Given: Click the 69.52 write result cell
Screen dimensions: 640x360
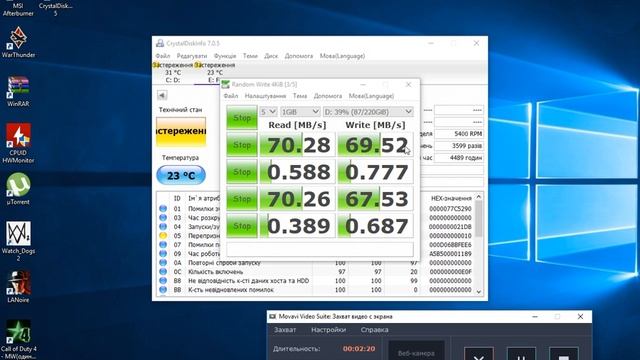Looking at the screenshot, I should (x=376, y=145).
